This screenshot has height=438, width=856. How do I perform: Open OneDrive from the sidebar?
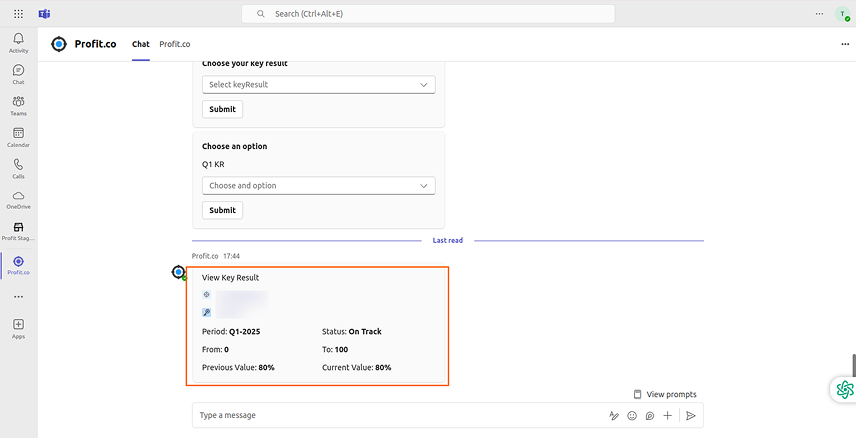pyautogui.click(x=19, y=200)
